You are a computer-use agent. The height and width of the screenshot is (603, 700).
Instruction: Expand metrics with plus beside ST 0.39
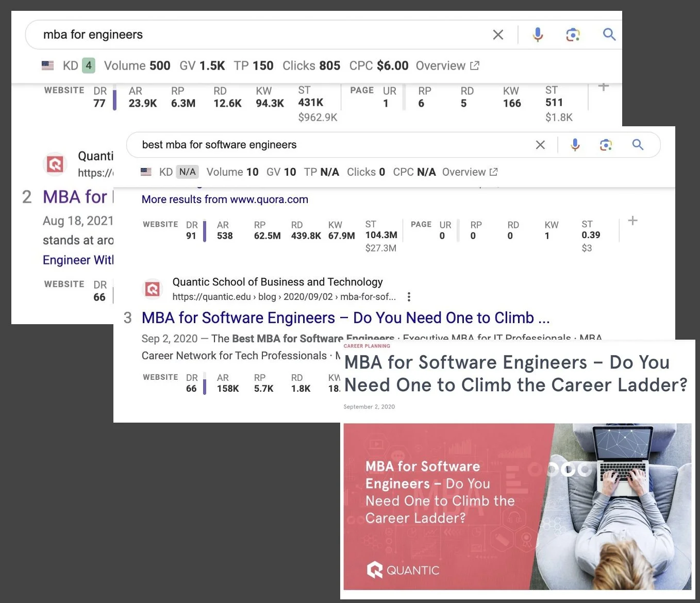point(633,221)
